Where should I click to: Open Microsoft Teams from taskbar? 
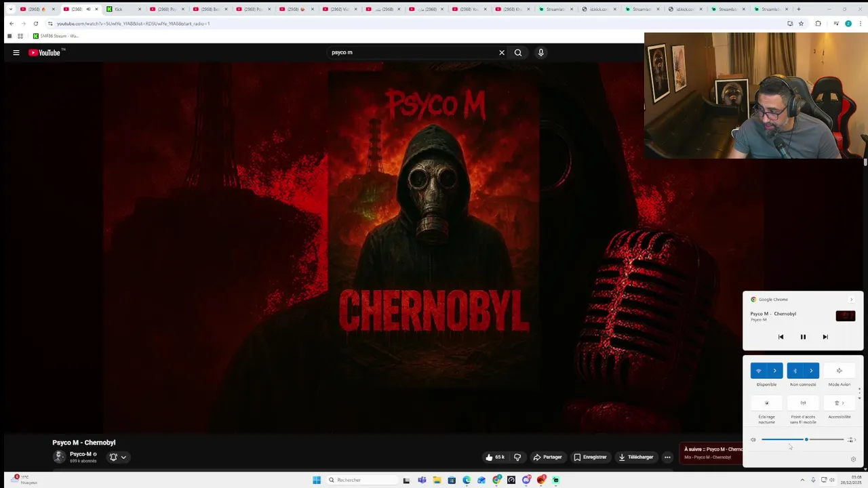pyautogui.click(x=422, y=480)
